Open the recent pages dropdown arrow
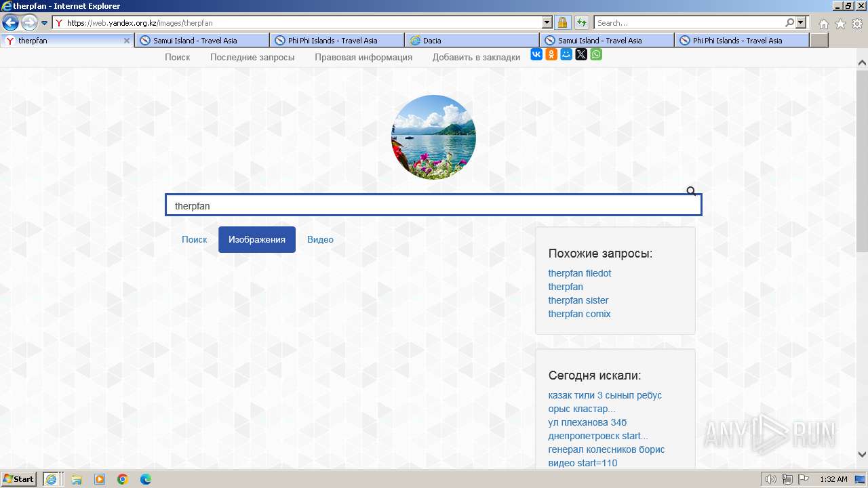 pyautogui.click(x=45, y=23)
